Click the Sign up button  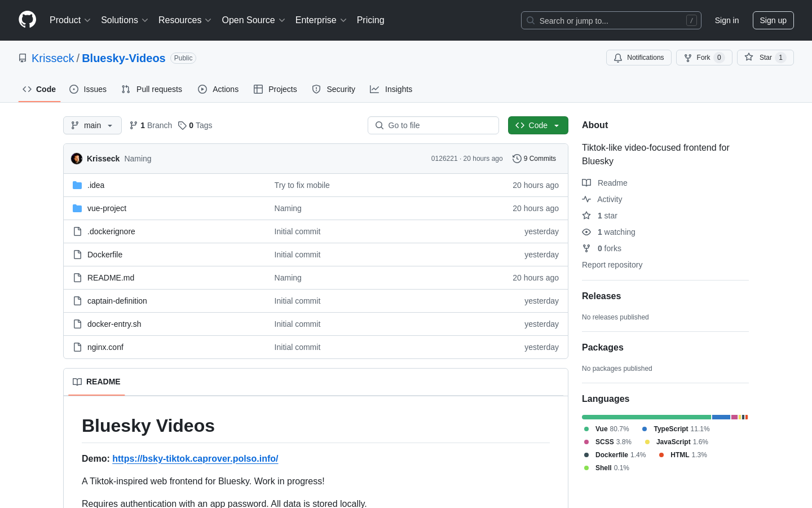[773, 20]
